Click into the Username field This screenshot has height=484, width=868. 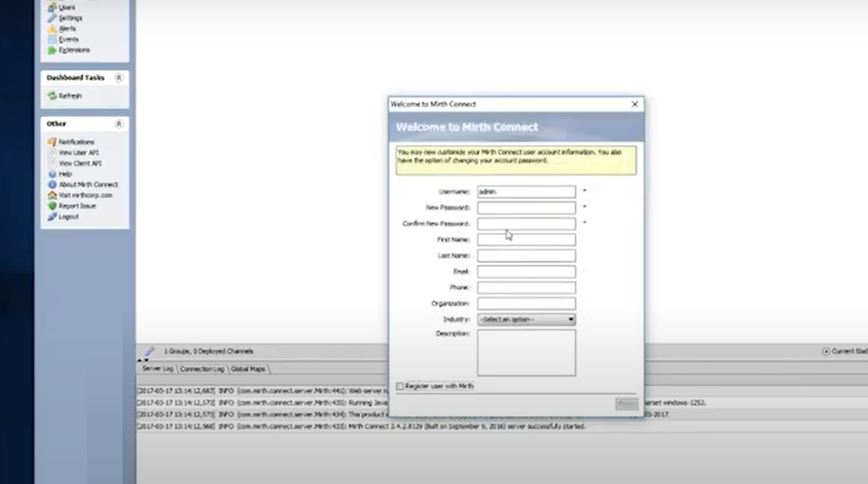[x=526, y=191]
